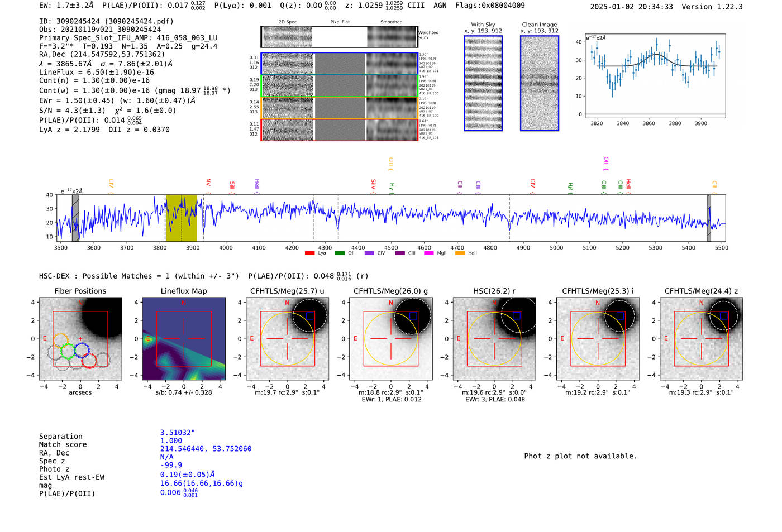Select the CFHTLS/Meg(25.3) i image
Screen dimensions: 782x532
(x=598, y=339)
